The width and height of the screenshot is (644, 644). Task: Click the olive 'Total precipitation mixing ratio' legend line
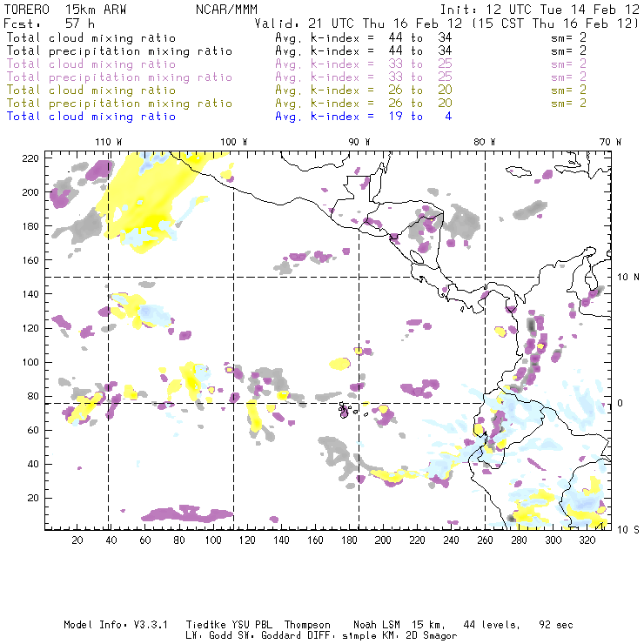119,104
